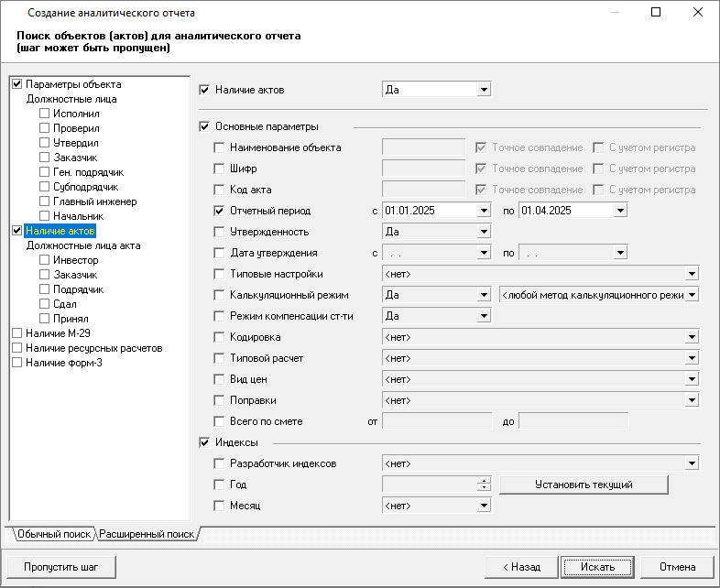720x588 pixels.
Task: Expand the period start date 01.01.2025 picker
Action: (x=483, y=211)
